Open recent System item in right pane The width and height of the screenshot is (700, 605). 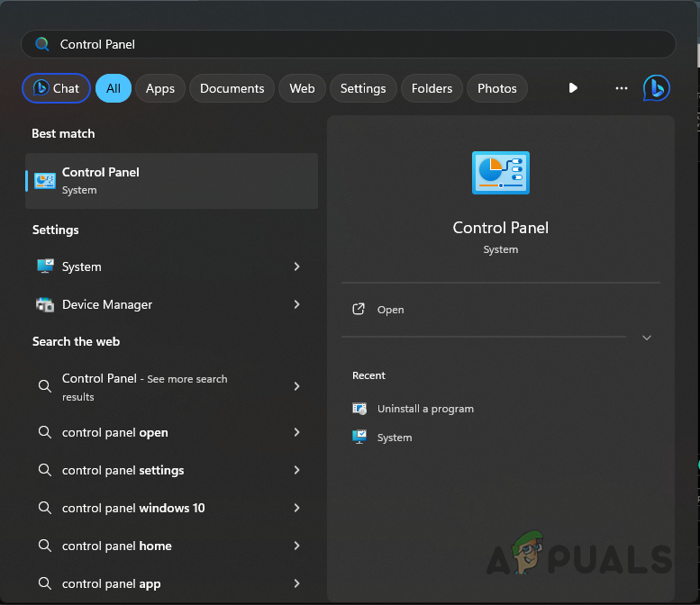click(395, 438)
